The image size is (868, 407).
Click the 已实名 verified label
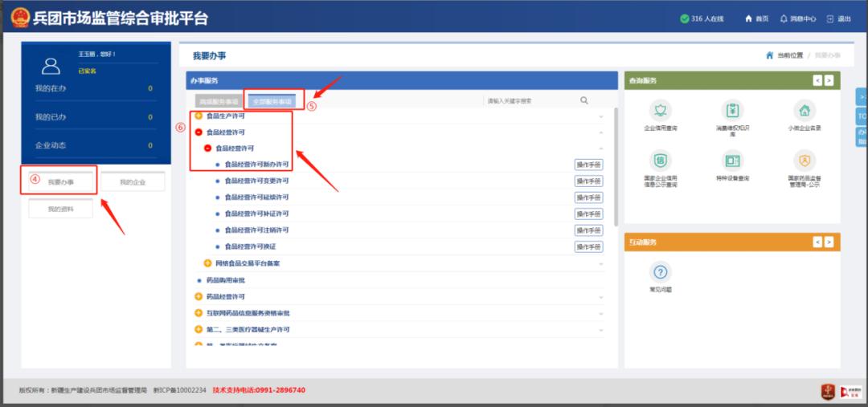pos(88,71)
